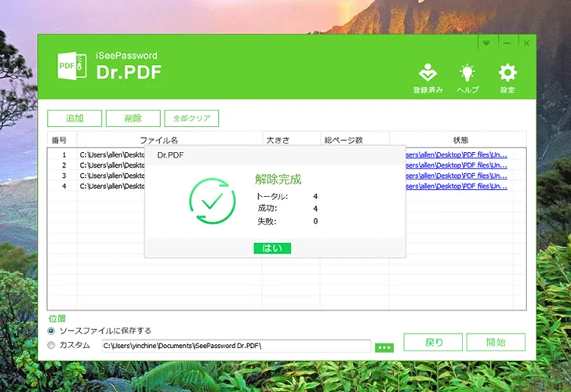Click the はい button in the dialog
Viewport: 571px width, 392px height.
click(x=272, y=249)
